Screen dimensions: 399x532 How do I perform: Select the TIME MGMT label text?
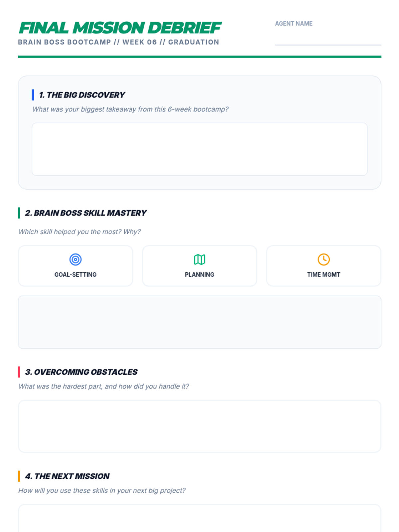324,275
